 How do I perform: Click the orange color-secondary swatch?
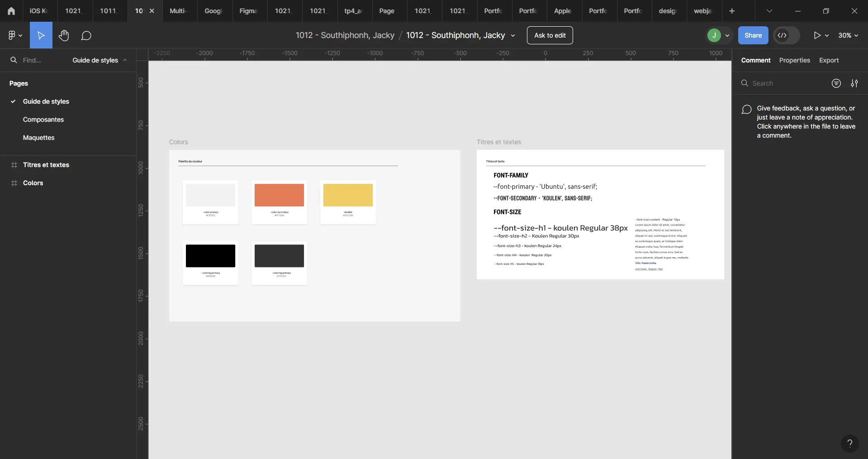[279, 195]
